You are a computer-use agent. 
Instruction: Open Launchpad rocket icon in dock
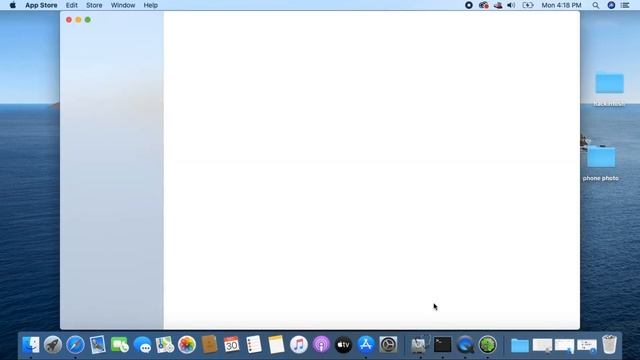pos(53,345)
